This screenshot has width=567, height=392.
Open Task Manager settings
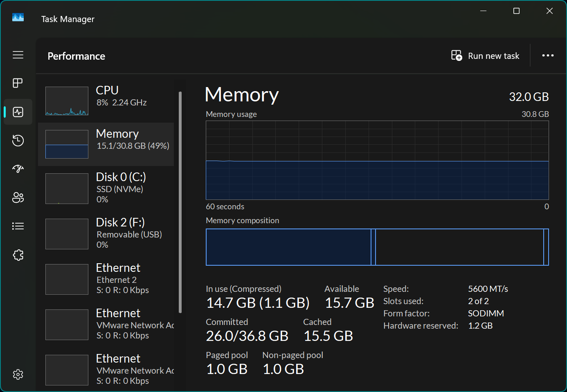[x=18, y=374]
